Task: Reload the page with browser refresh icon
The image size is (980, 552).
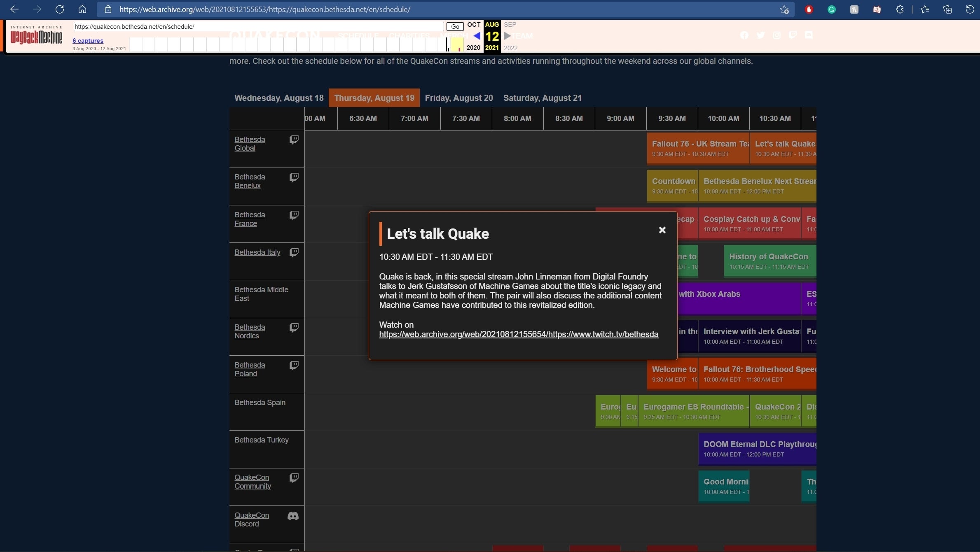Action: point(60,9)
